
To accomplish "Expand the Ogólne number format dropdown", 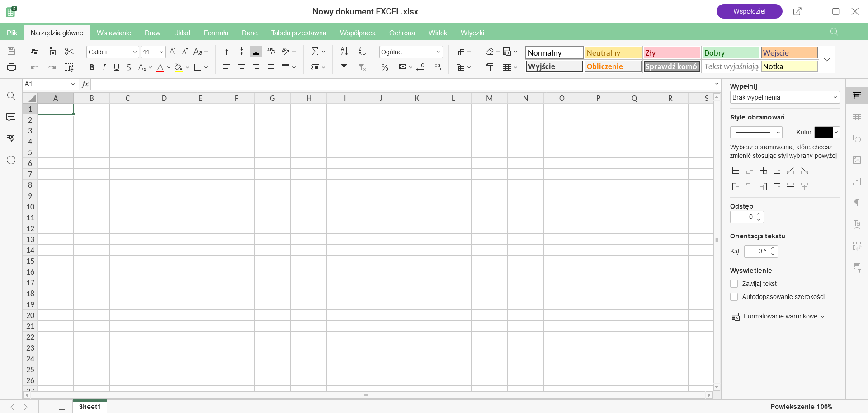I will (410, 52).
